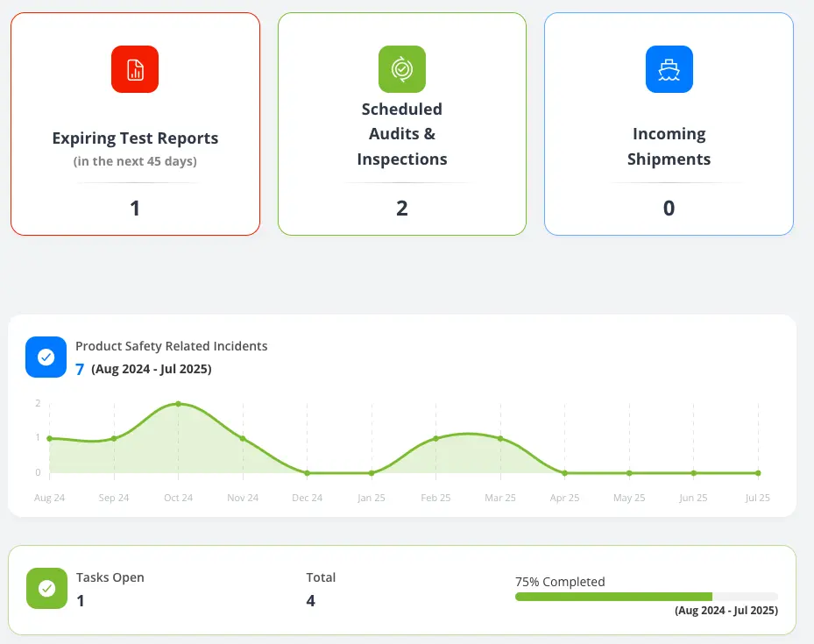Open Scheduled Audits & Inspections heading

coord(401,134)
